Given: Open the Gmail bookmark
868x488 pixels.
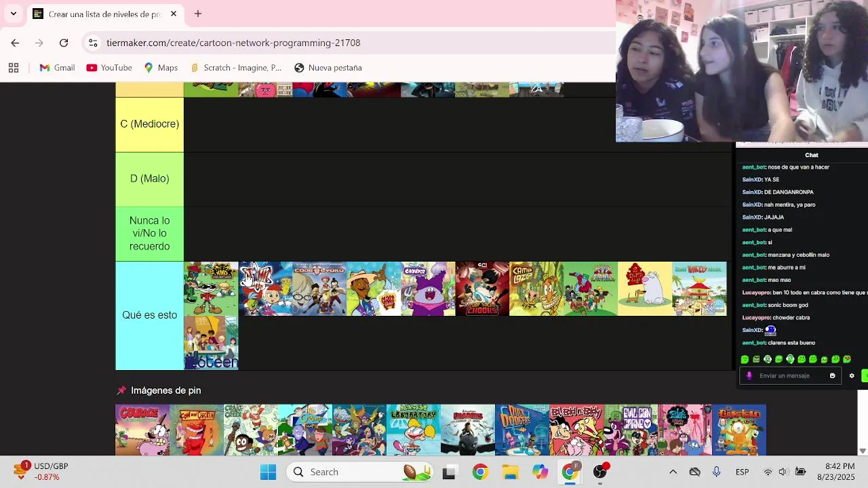Looking at the screenshot, I should pos(57,68).
